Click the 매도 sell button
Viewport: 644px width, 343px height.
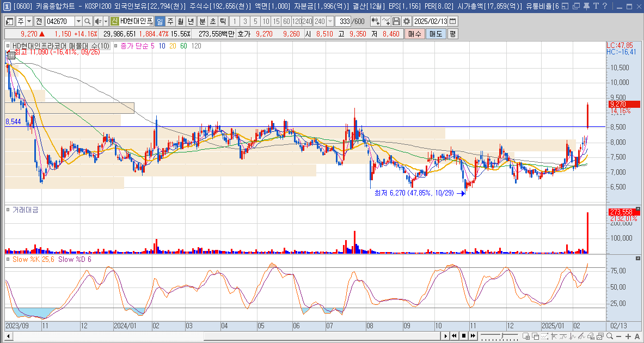436,34
